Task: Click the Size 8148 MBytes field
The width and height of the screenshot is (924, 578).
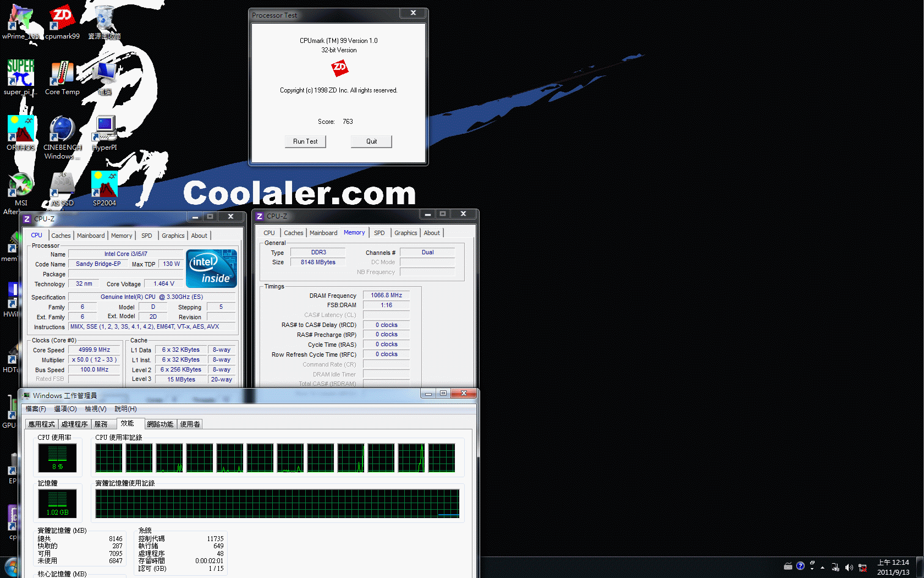Action: tap(318, 263)
